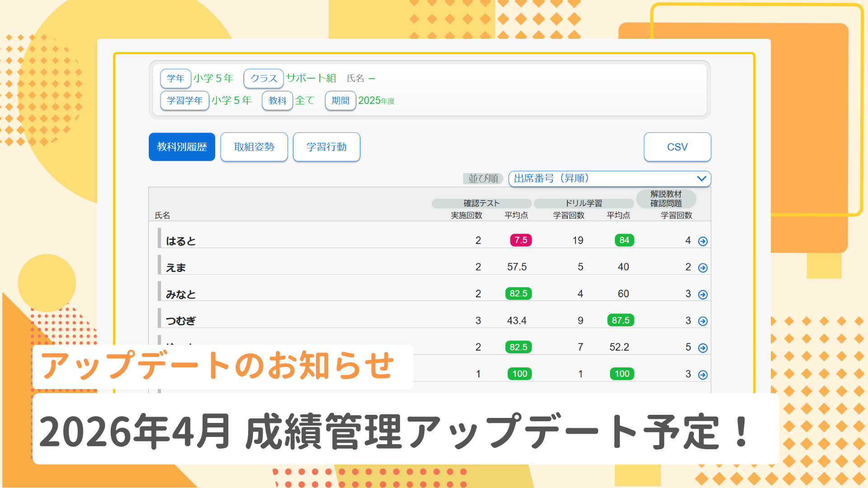Switch to the 学習行動 tab
This screenshot has height=488, width=868.
tap(326, 147)
